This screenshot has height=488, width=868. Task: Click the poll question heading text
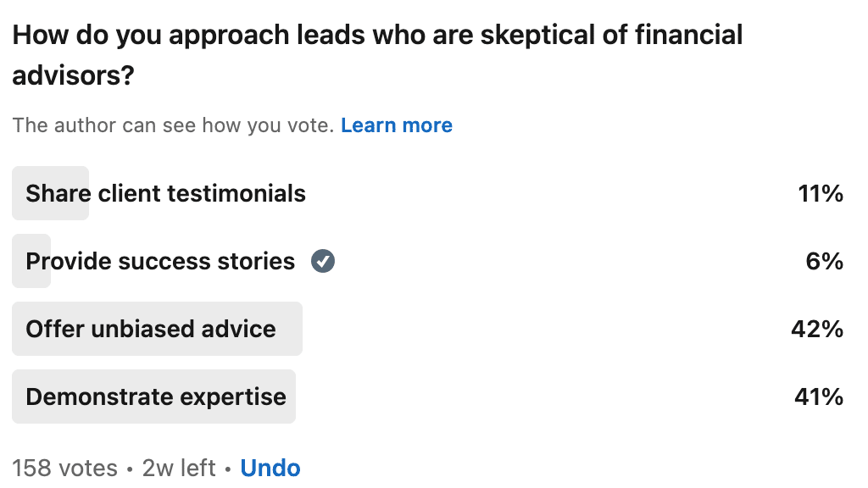tap(377, 55)
